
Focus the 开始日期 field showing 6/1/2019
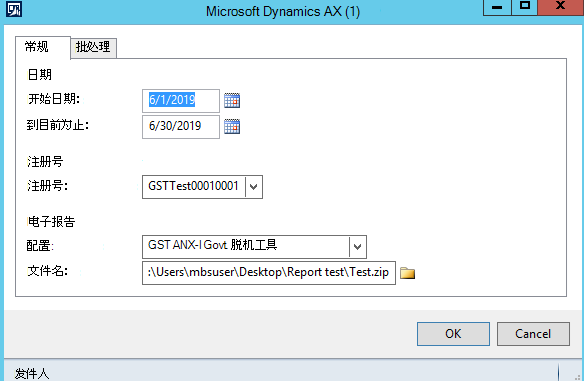[181, 101]
